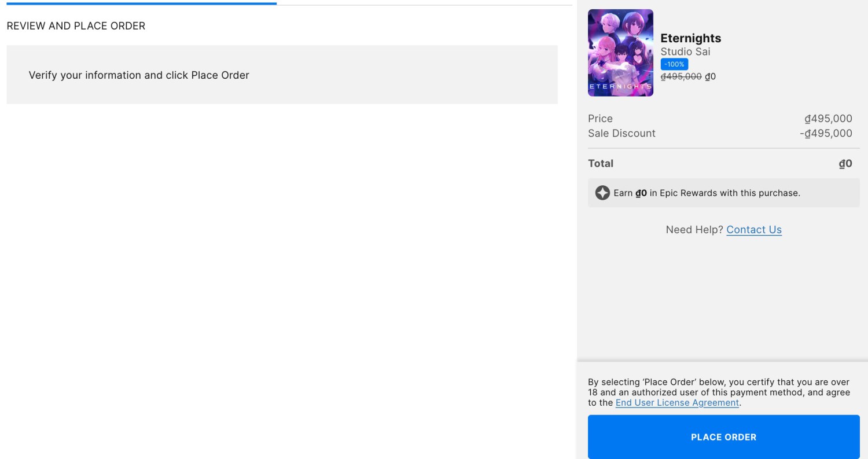Open the End User License Agreement link
This screenshot has height=459, width=868.
[677, 403]
